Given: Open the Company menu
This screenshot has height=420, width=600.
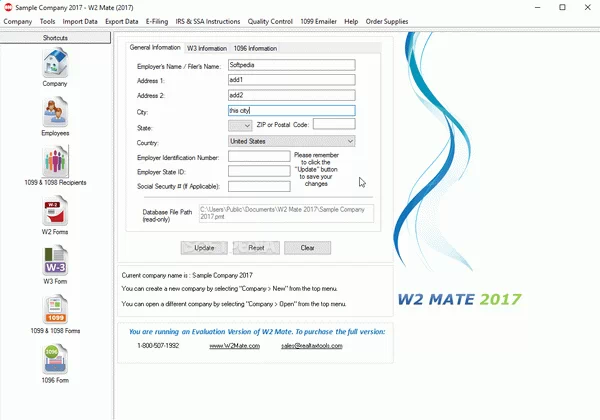Looking at the screenshot, I should pyautogui.click(x=18, y=21).
